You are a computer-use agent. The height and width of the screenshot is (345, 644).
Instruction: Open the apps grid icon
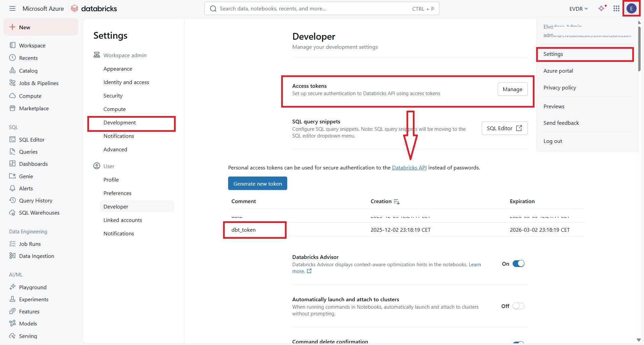(x=616, y=8)
